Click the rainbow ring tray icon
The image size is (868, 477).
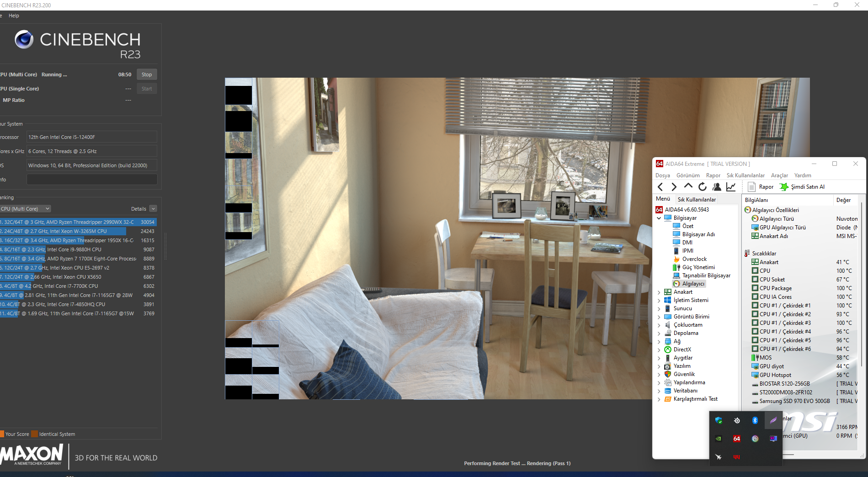755,439
